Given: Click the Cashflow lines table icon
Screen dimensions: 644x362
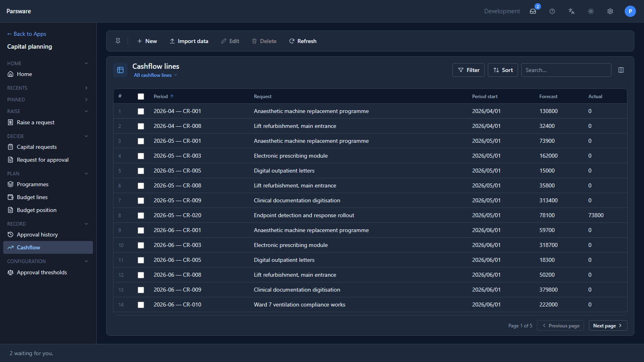Looking at the screenshot, I should (x=120, y=70).
